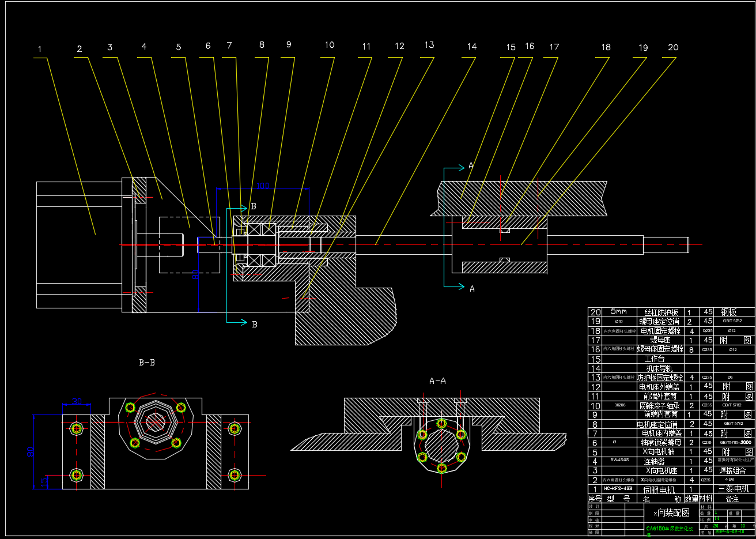Select the HC-KFS-43B model cell

618,489
